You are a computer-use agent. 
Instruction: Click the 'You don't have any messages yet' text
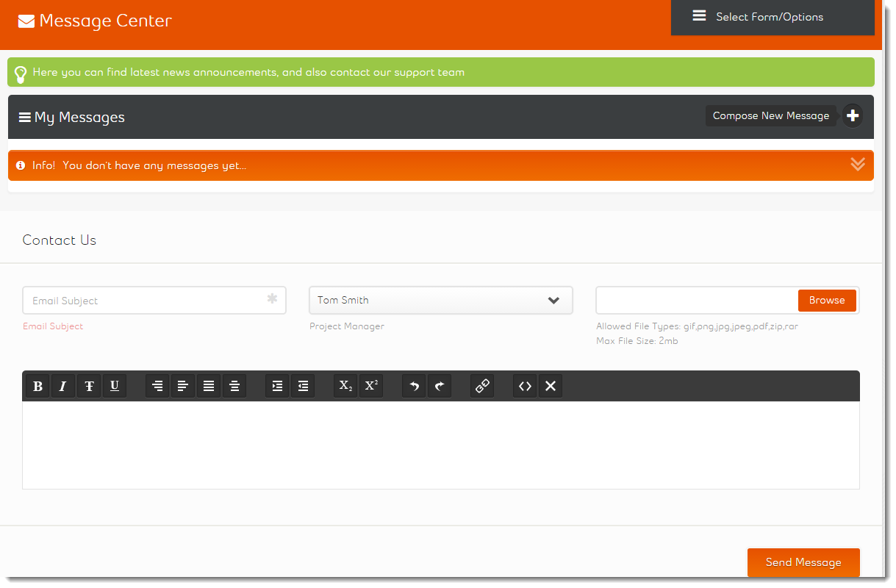[x=154, y=165]
